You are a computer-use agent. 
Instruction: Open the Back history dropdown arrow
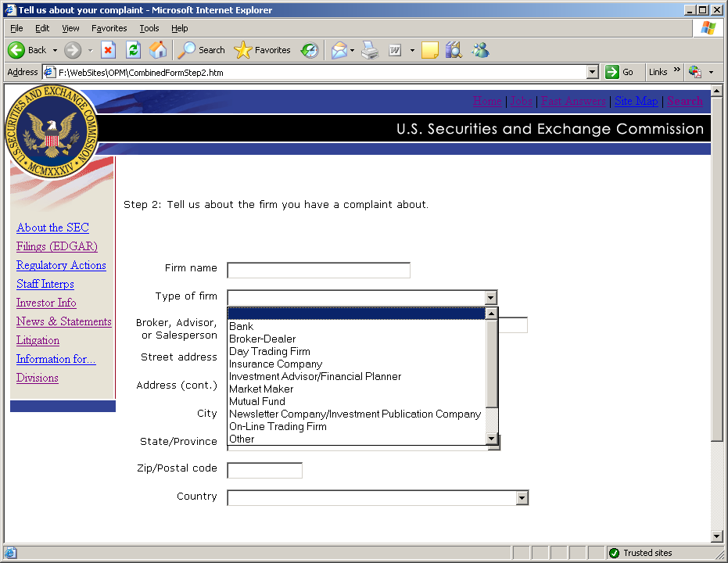[55, 50]
